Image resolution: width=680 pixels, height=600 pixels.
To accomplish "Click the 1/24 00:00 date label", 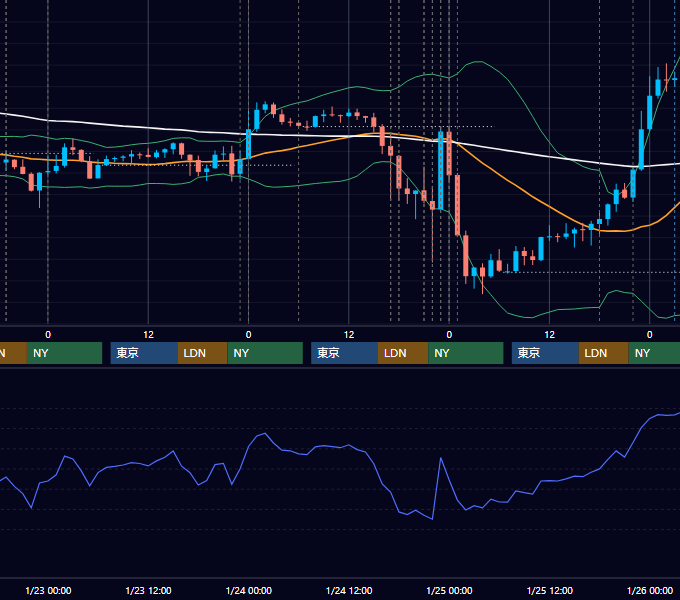I will pyautogui.click(x=248, y=590).
